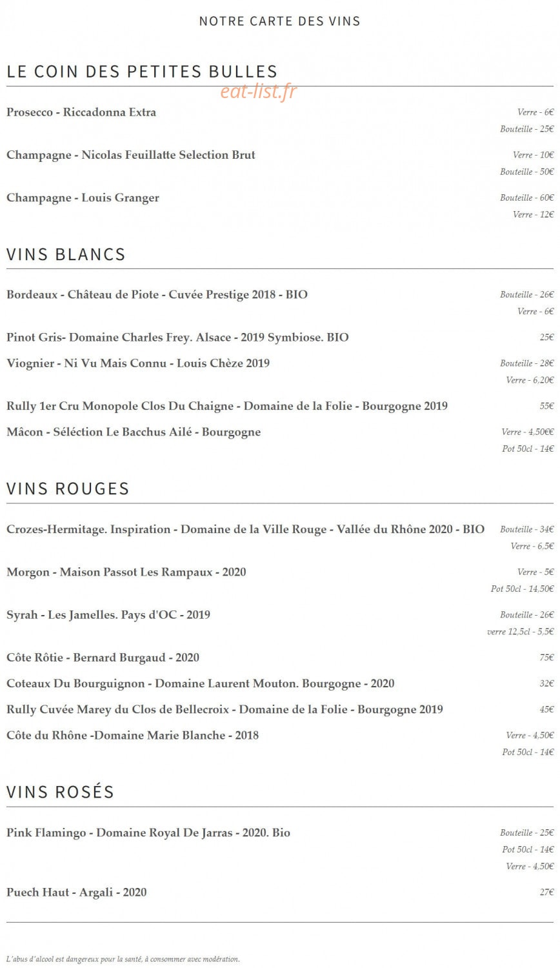Screen dimensions: 560x968
Task: Click the Vins Blancs section heading
Action: click(66, 254)
